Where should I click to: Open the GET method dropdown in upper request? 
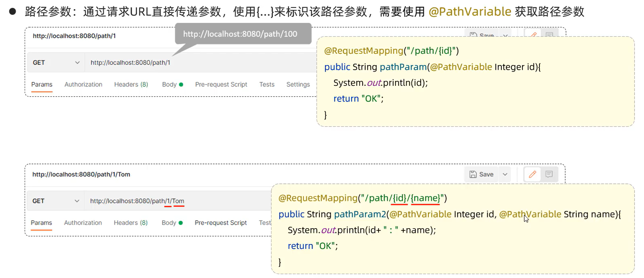[56, 63]
